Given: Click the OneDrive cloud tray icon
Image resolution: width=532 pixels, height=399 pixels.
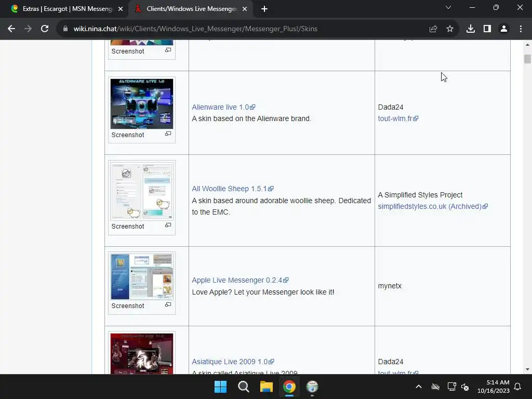Looking at the screenshot, I should click(435, 387).
